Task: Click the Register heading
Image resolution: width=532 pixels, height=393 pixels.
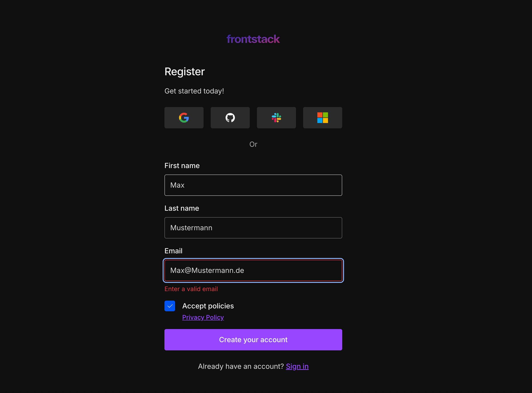Action: pos(184,71)
